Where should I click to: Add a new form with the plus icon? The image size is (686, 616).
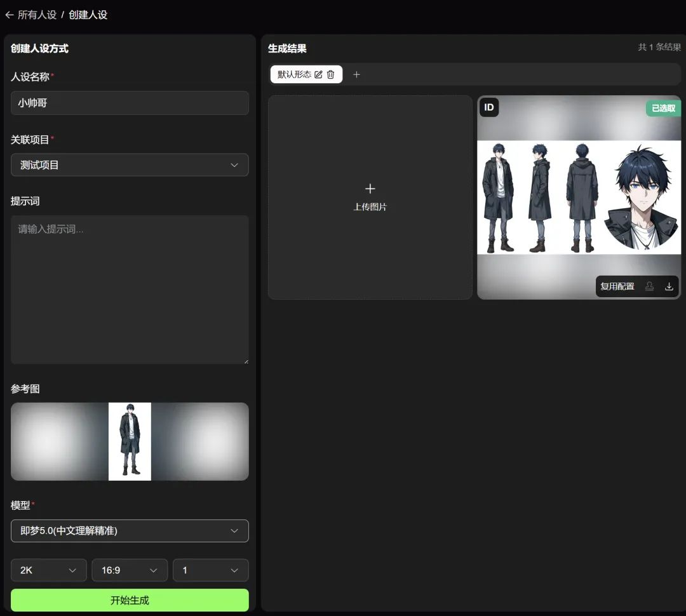(x=356, y=74)
